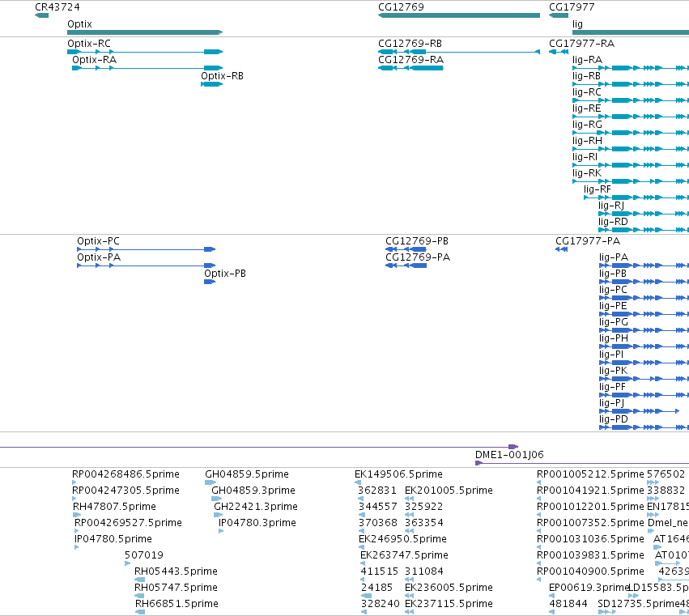Select EST EK263747.5prime
The width and height of the screenshot is (689, 616).
point(363,563)
